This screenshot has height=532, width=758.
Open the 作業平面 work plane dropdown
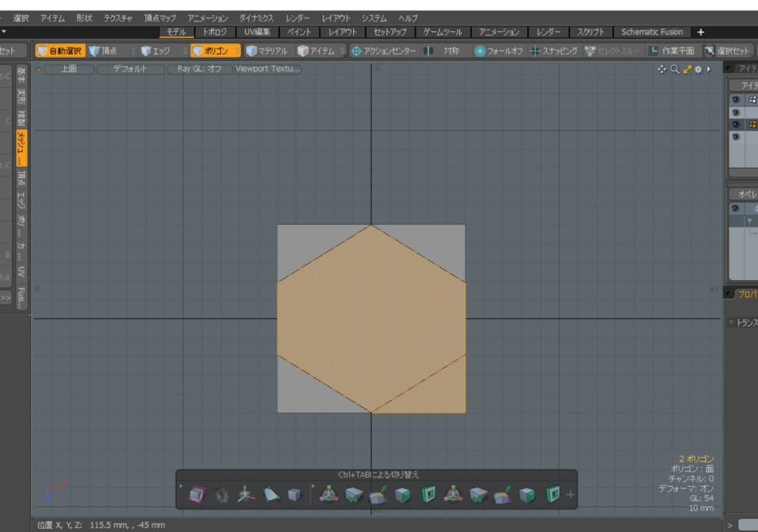pos(672,51)
